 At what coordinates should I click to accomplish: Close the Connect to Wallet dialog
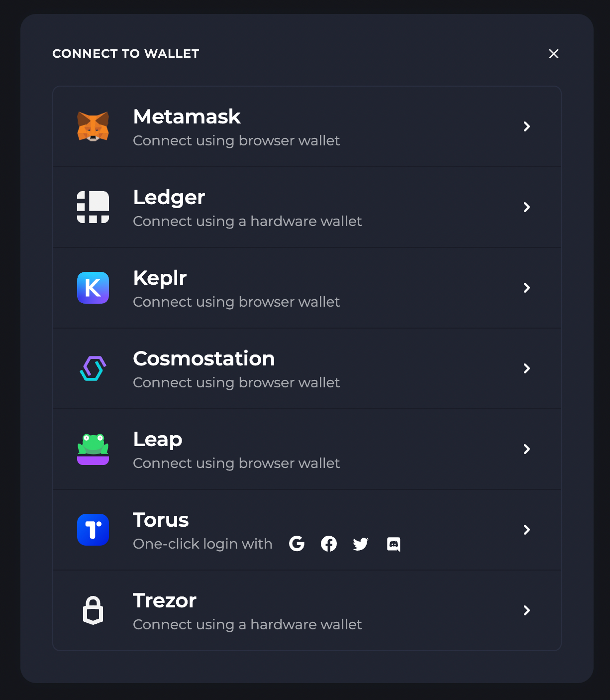(x=554, y=54)
